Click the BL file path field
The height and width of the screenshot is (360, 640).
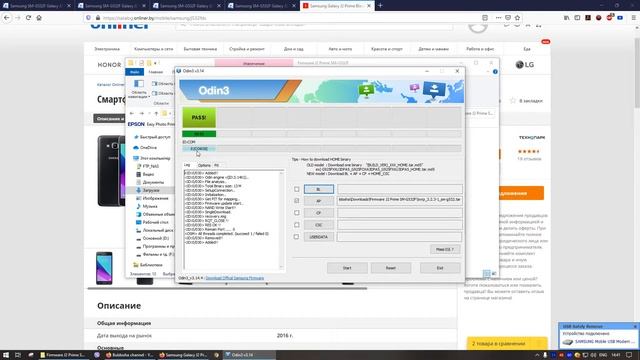(400, 189)
